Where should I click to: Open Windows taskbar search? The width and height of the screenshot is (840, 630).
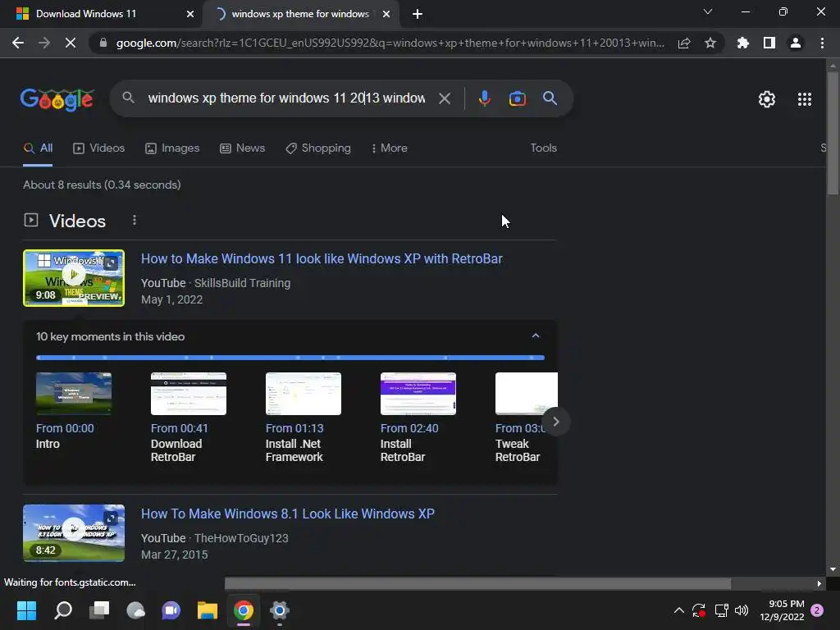coord(62,610)
